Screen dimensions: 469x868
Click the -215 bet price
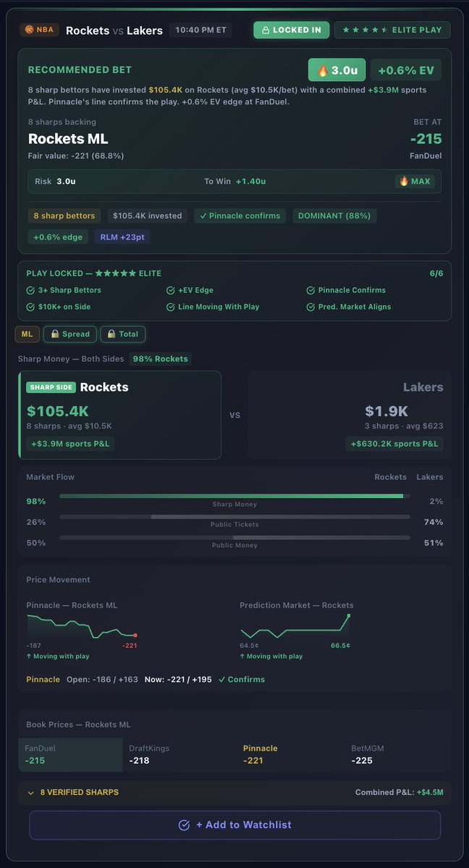click(426, 138)
